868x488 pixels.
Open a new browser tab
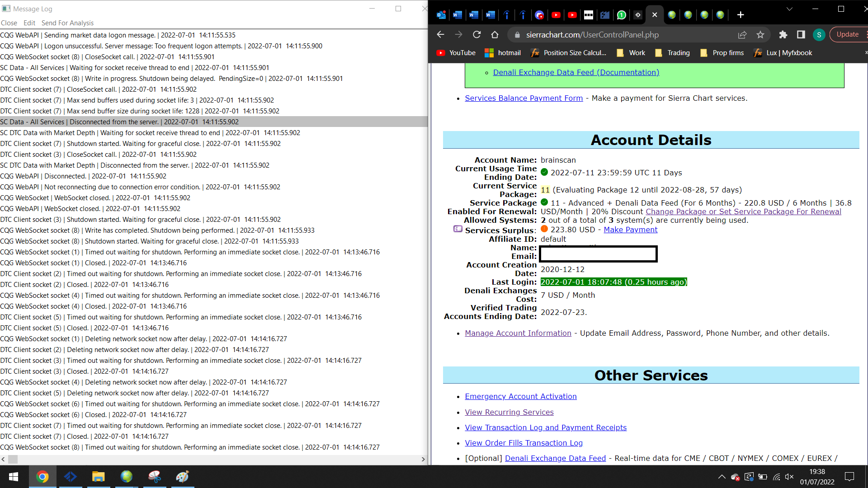click(740, 15)
